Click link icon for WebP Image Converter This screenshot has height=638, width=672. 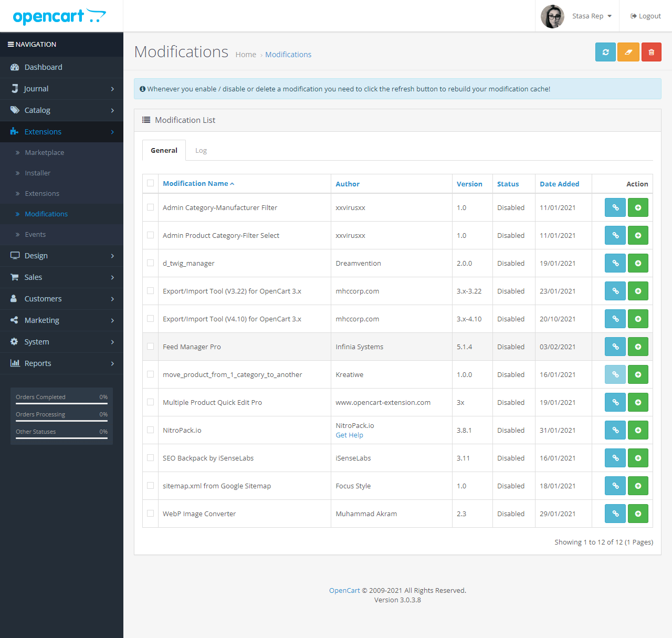[x=615, y=514]
